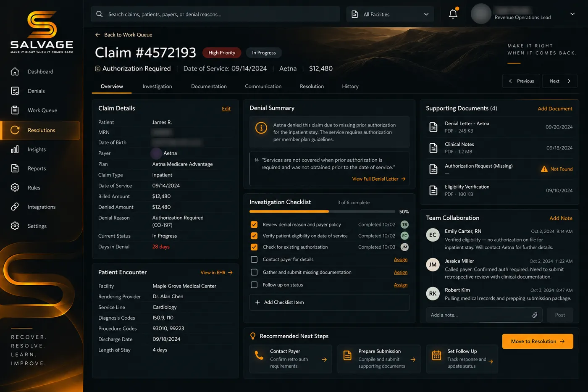Click the Add Document link
588x392 pixels.
(x=555, y=109)
